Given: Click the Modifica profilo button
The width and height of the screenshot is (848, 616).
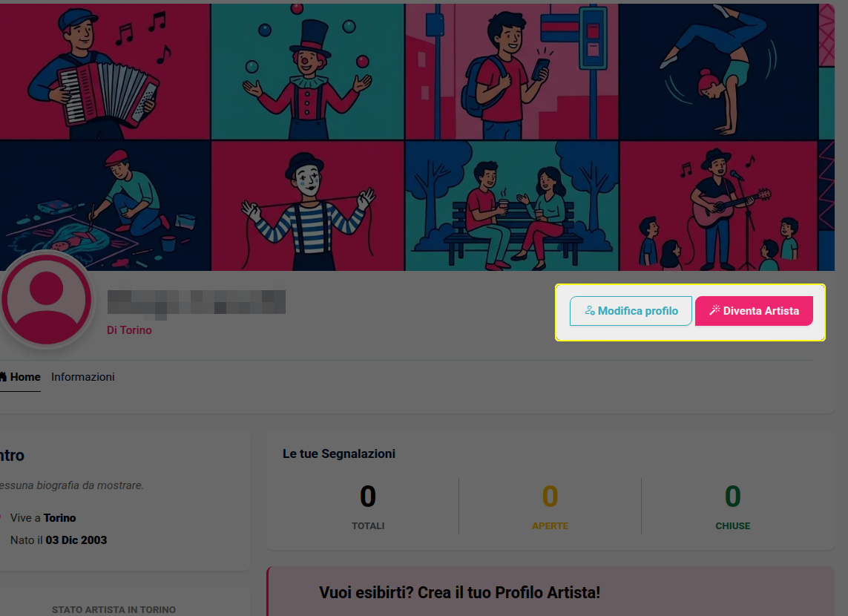Looking at the screenshot, I should 631,311.
